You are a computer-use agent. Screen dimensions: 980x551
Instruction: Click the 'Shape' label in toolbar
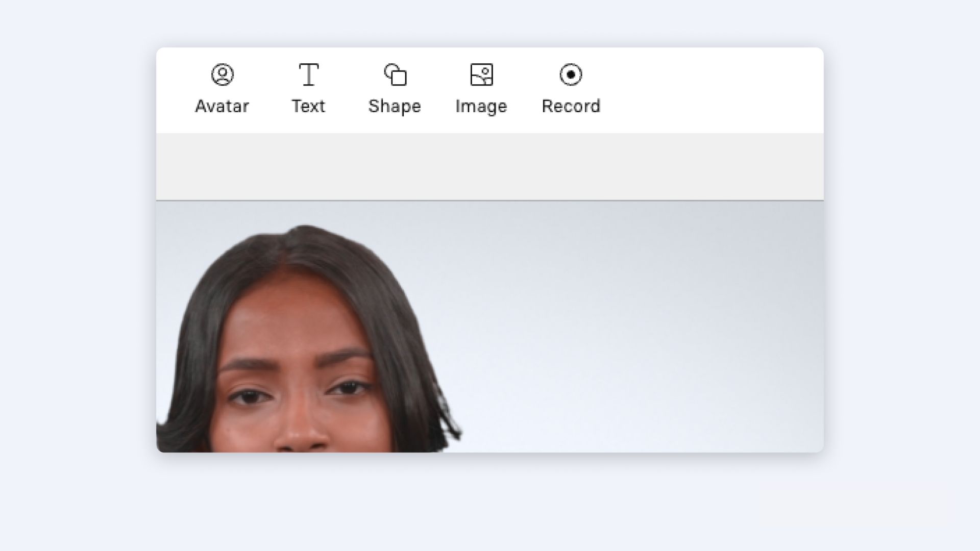tap(395, 106)
